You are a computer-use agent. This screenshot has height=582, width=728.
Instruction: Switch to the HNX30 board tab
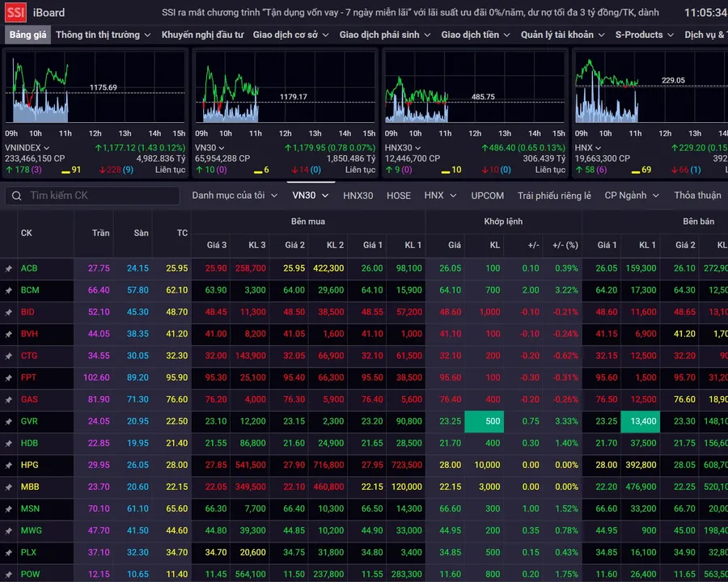pos(358,196)
